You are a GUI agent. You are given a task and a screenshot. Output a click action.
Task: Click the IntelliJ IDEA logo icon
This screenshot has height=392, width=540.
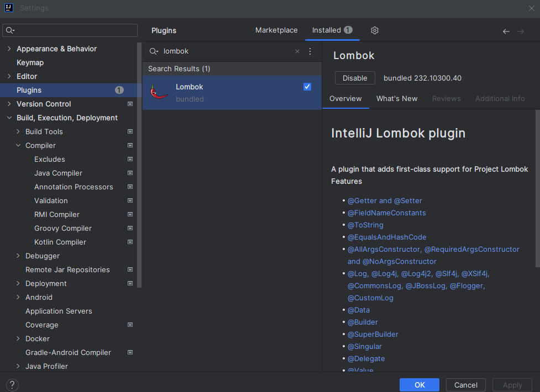point(9,8)
